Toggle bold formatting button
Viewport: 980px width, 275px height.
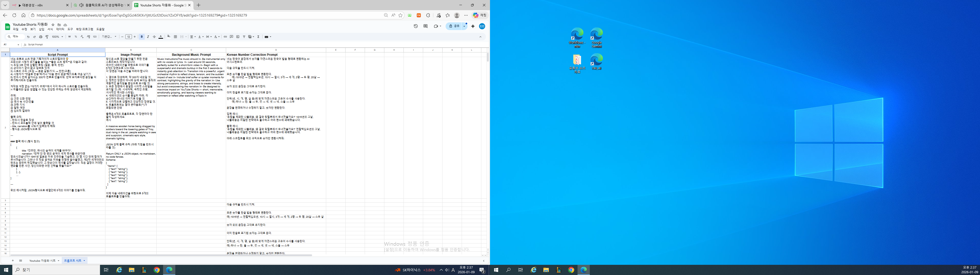click(142, 37)
